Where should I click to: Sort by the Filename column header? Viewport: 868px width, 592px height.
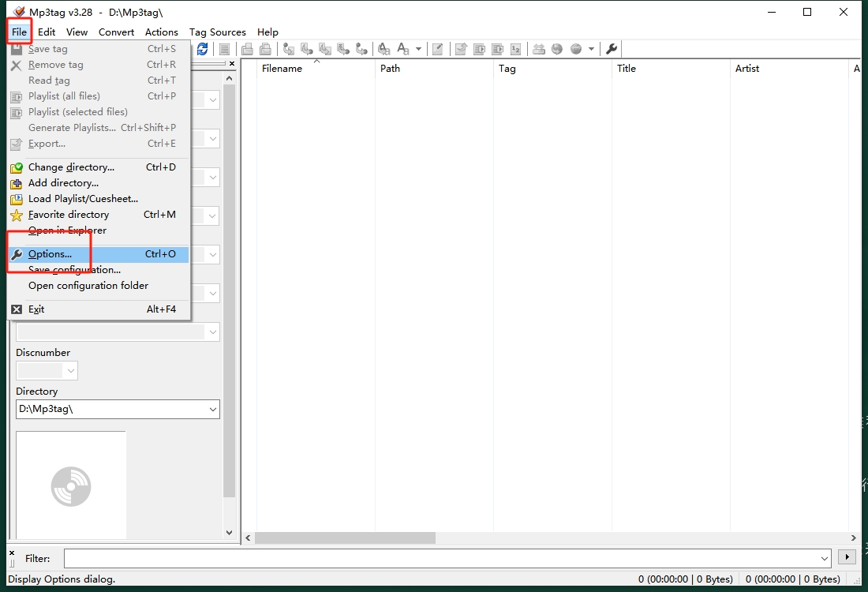pos(316,69)
